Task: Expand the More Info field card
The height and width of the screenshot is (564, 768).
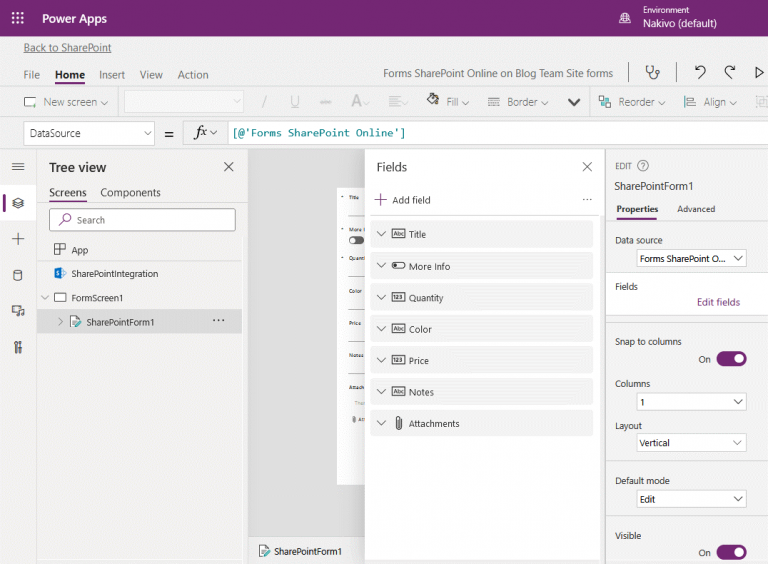Action: pos(381,266)
